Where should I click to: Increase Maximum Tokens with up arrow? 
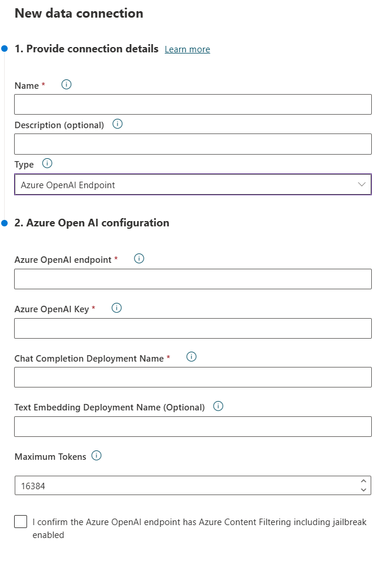click(363, 481)
